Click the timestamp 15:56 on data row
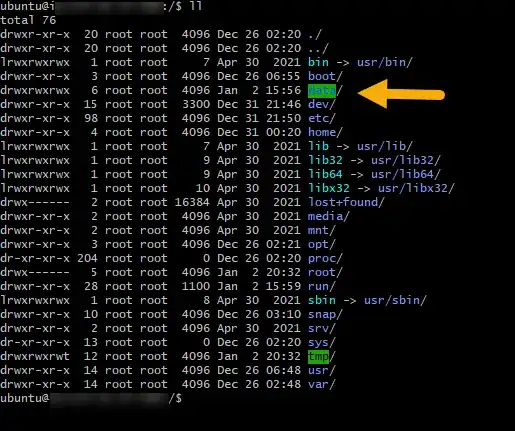Viewport: 515px width, 431px height. point(283,90)
